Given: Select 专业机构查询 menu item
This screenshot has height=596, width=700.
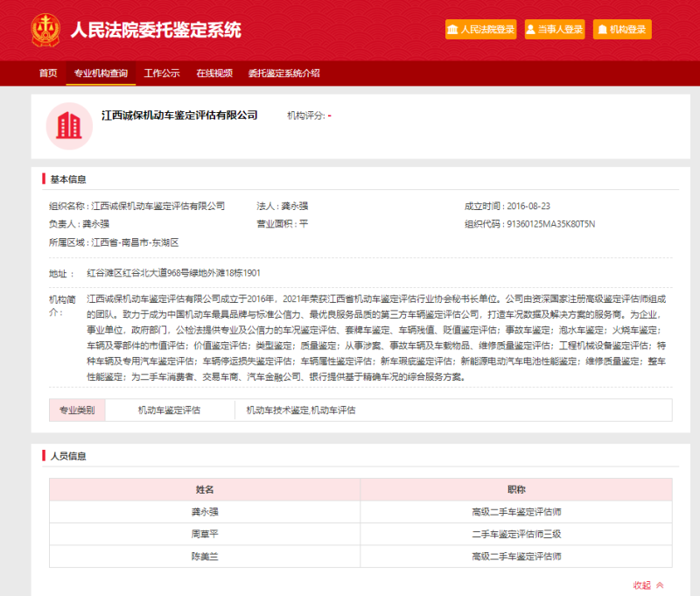Looking at the screenshot, I should point(101,74).
